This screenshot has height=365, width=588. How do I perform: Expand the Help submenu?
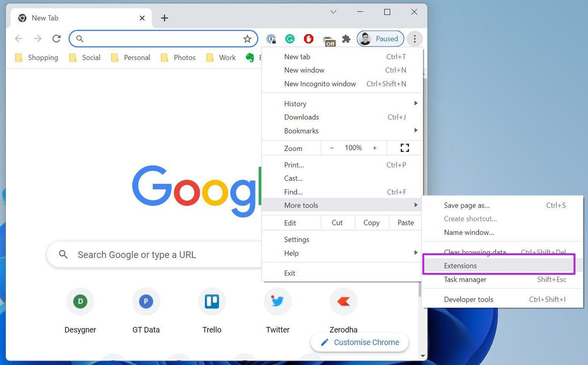[342, 253]
